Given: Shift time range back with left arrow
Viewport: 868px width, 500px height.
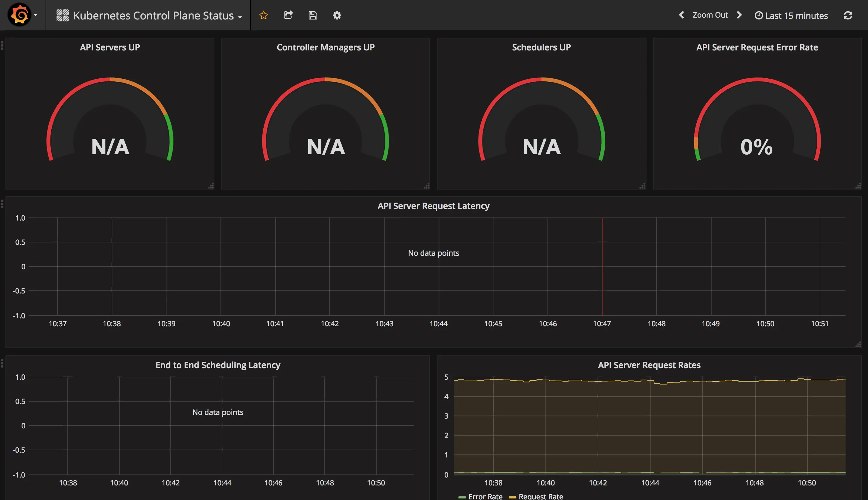Looking at the screenshot, I should 682,15.
